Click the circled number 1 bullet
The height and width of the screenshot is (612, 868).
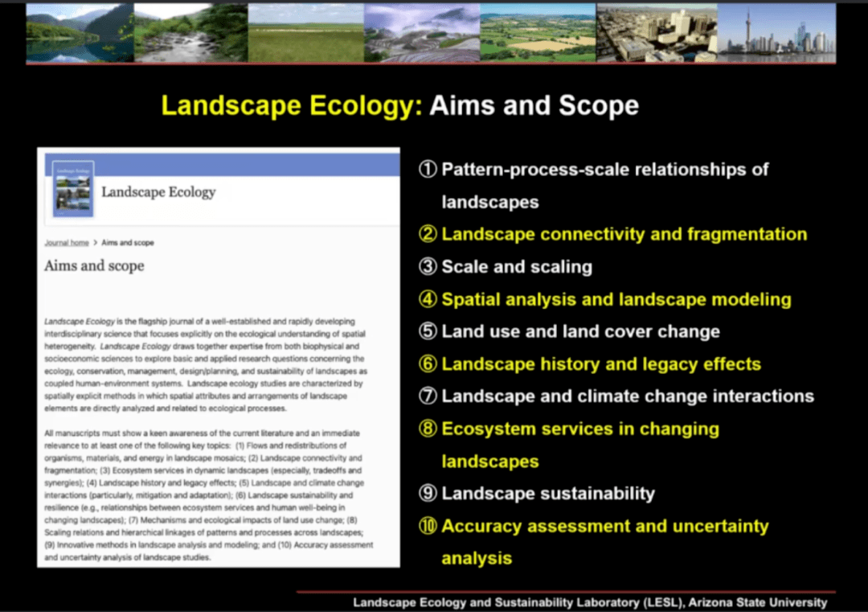(x=428, y=170)
